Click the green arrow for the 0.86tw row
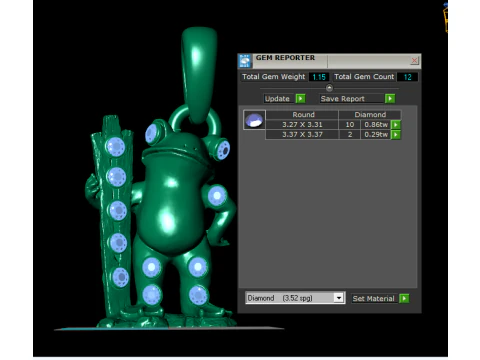This screenshot has width=480, height=360. [396, 125]
